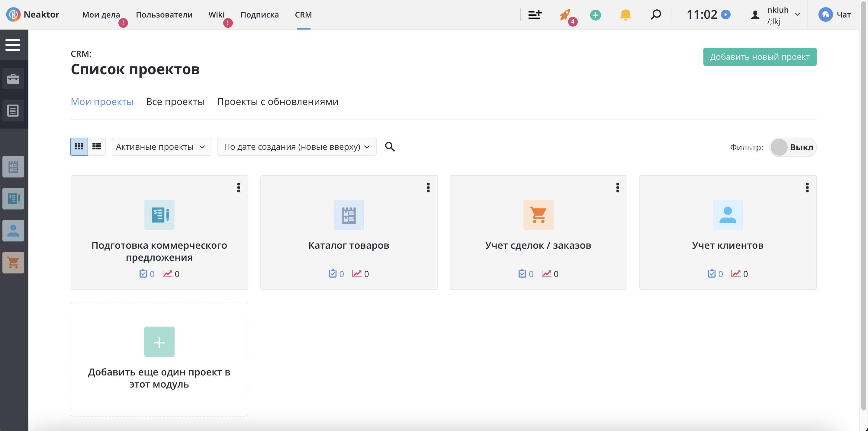Open the notifications bell icon
Screen dimensions: 868x431
[625, 15]
